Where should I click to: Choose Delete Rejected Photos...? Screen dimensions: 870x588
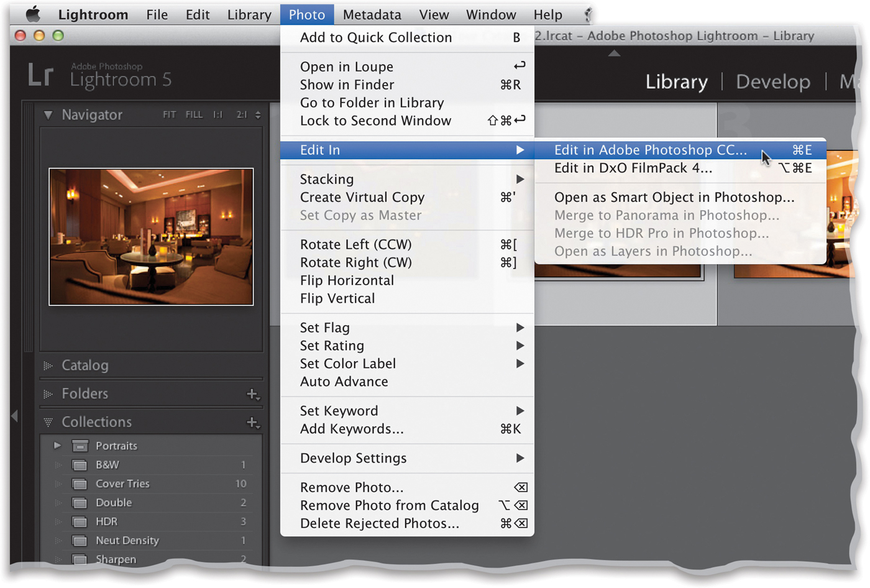point(407,523)
